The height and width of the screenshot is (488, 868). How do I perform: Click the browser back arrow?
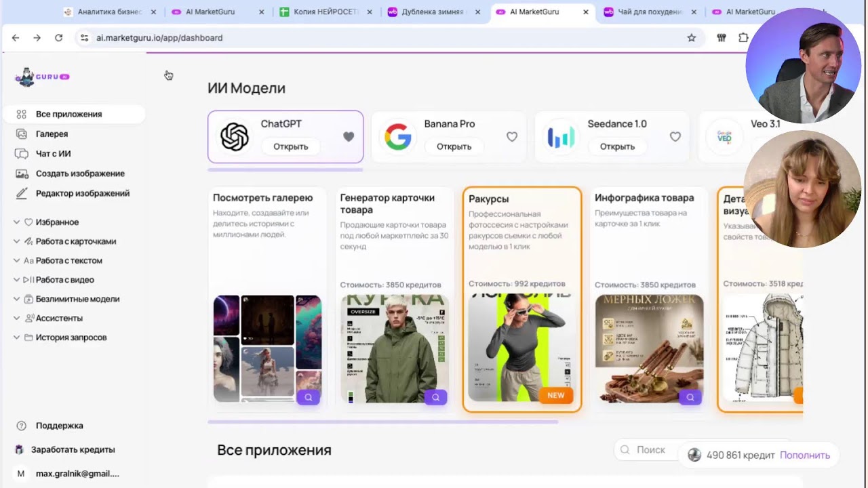[16, 38]
